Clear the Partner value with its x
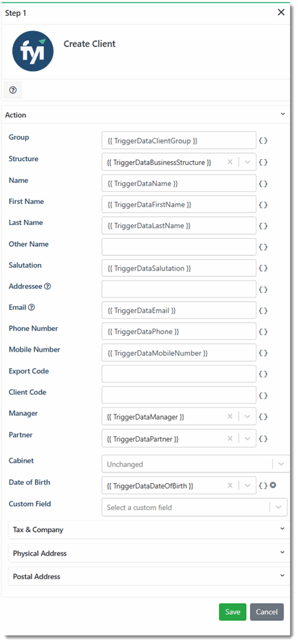This screenshot has height=644, width=298. coord(230,439)
